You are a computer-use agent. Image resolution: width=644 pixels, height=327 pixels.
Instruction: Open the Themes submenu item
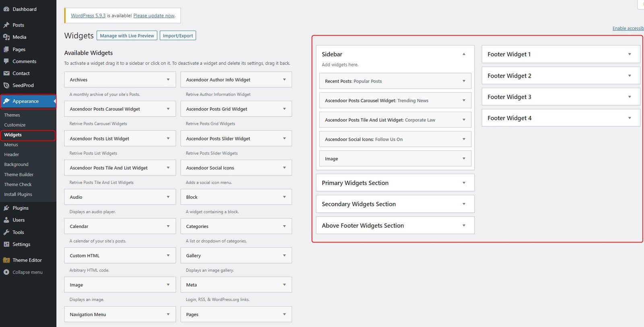click(12, 115)
